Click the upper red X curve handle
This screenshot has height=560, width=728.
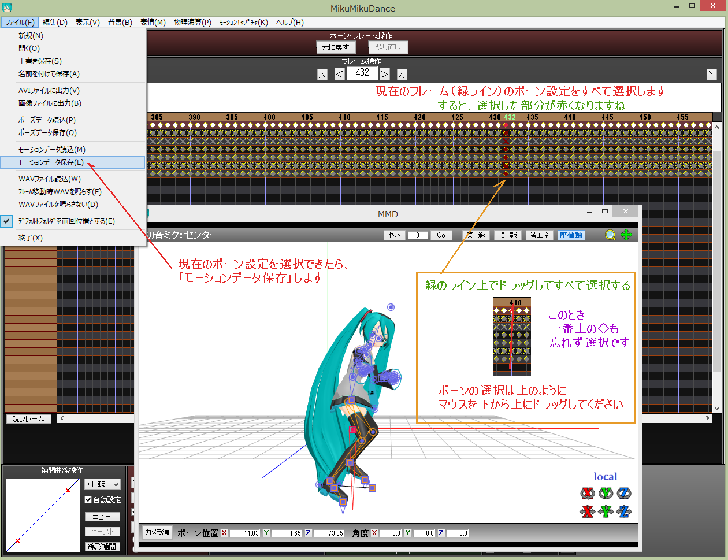(x=68, y=490)
